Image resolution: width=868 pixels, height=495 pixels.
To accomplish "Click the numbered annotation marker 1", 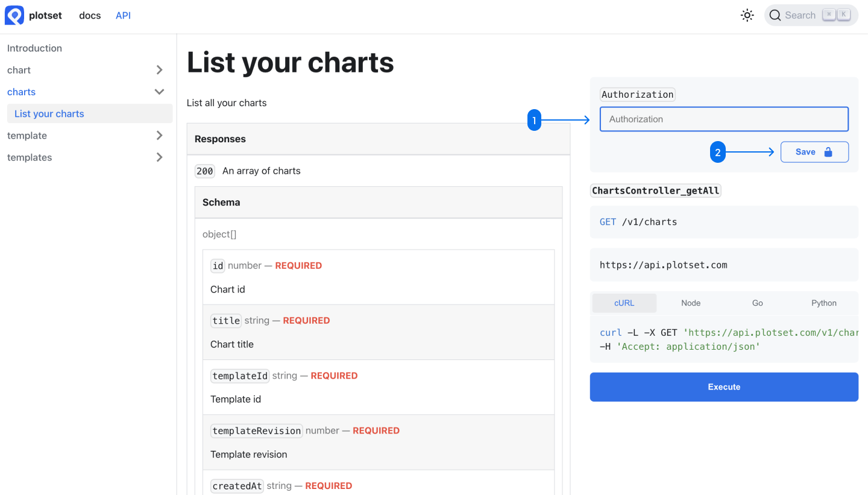I will 535,121.
